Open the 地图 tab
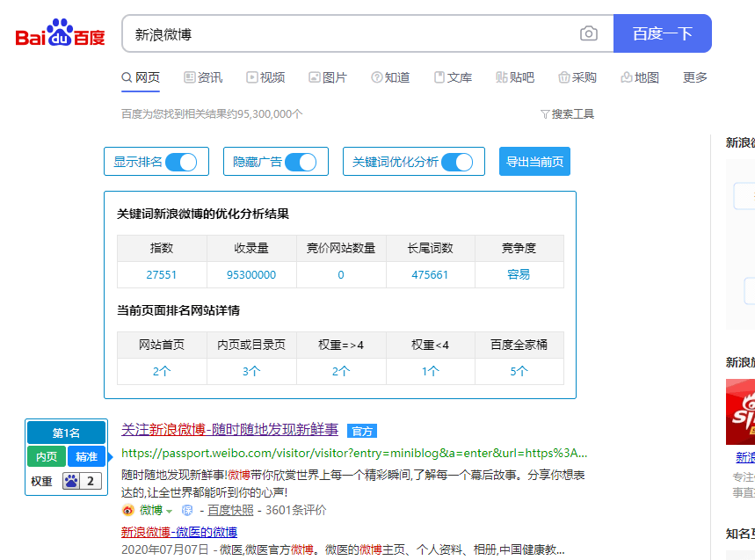 click(x=640, y=77)
